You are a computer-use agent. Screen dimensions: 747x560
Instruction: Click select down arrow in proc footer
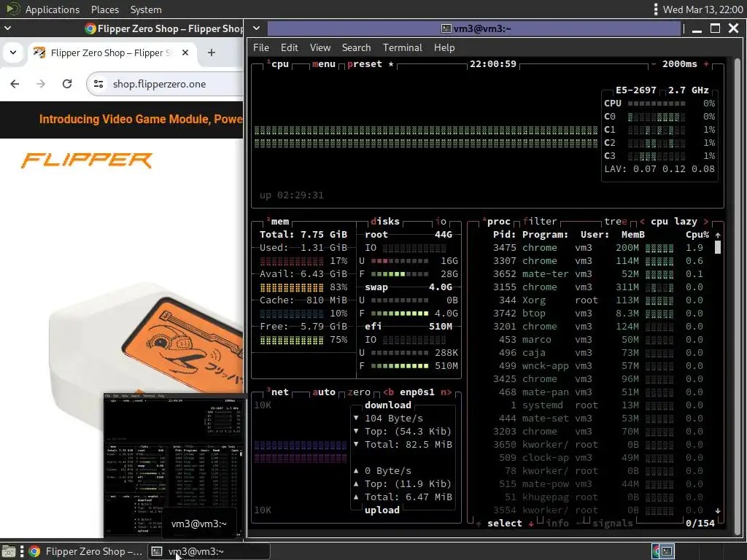[x=531, y=524]
